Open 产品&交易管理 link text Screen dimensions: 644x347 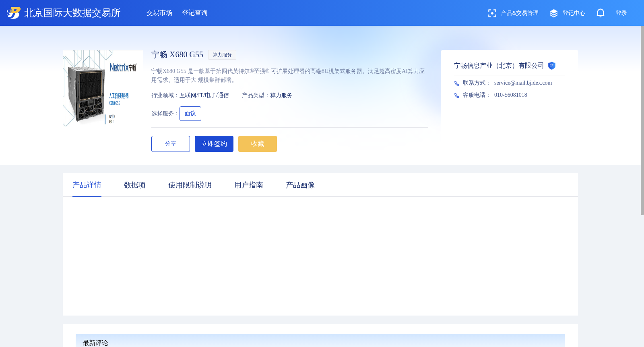click(x=520, y=13)
